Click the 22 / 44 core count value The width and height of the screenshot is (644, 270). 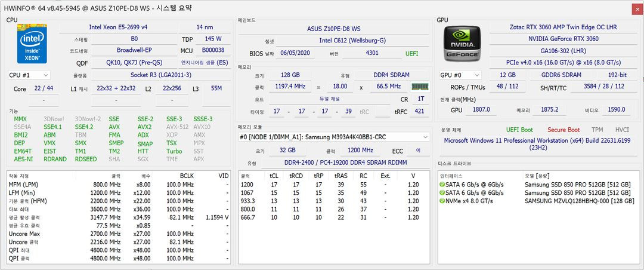44,88
